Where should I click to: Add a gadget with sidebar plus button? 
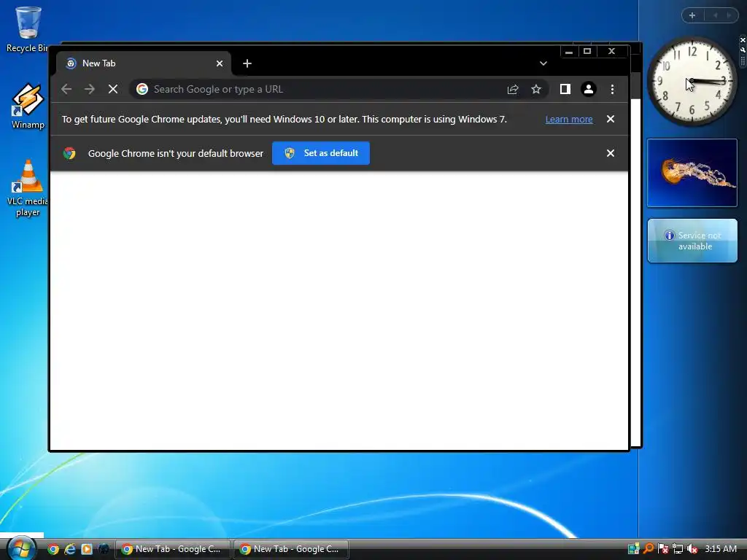point(692,15)
